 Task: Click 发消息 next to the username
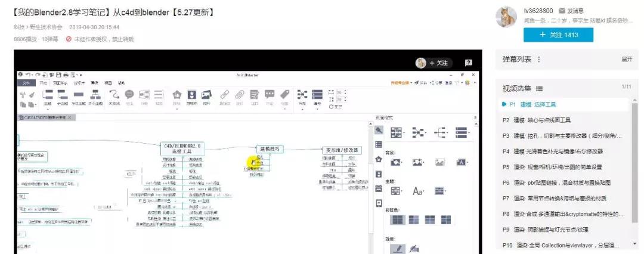click(x=571, y=11)
